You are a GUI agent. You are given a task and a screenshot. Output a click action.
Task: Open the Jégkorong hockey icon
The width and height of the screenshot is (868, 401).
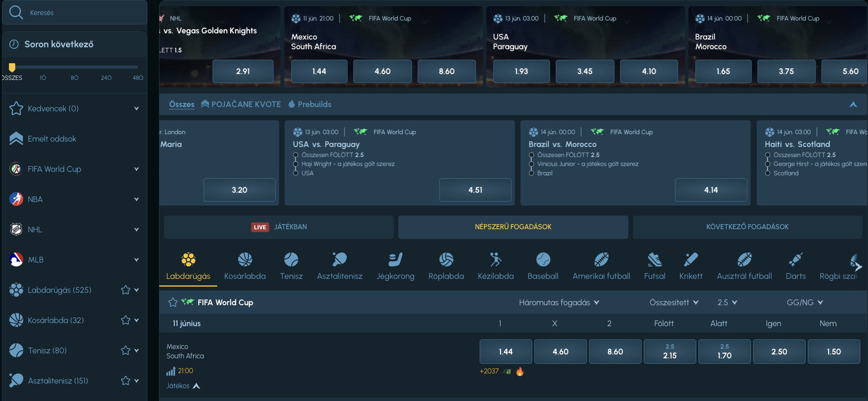tap(396, 259)
